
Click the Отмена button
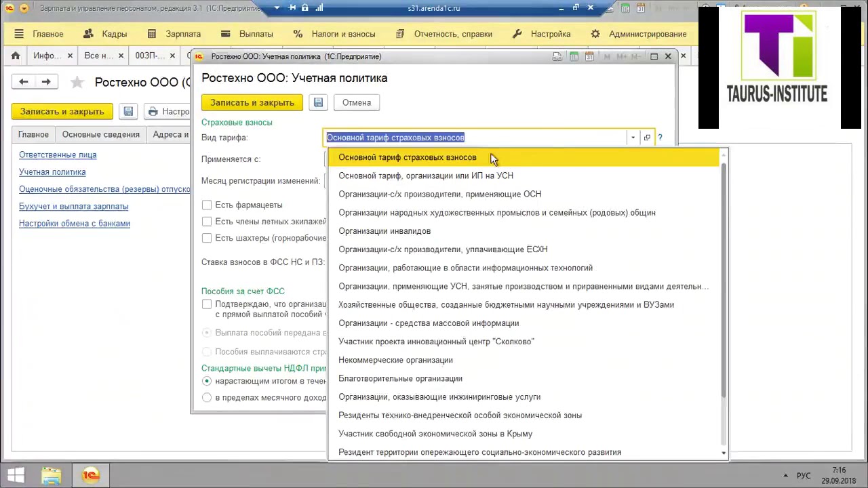[x=357, y=102]
